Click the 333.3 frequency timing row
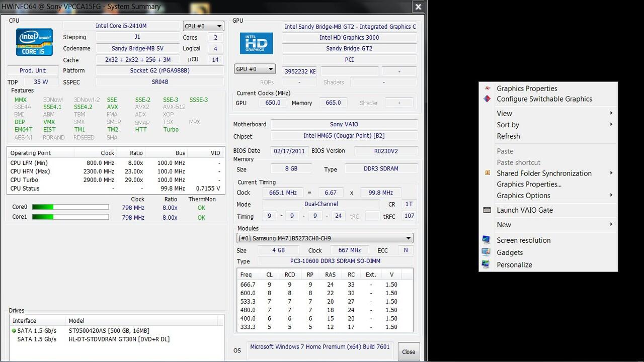The width and height of the screenshot is (644, 362). tap(325, 327)
